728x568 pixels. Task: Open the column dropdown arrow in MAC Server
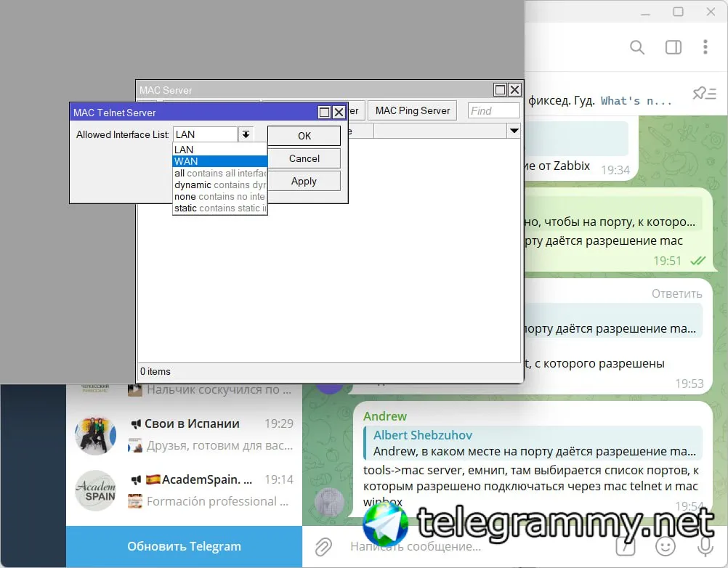tap(514, 131)
